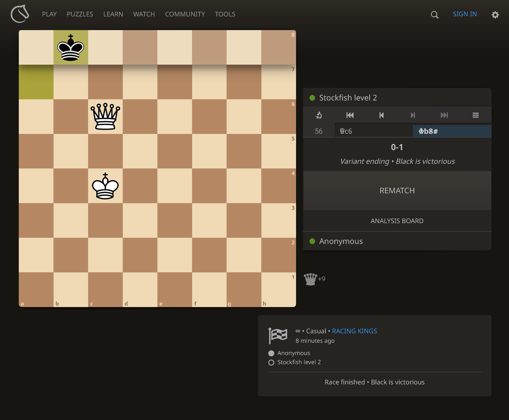
Task: Open the ANALYSIS BOARD
Action: tap(397, 220)
